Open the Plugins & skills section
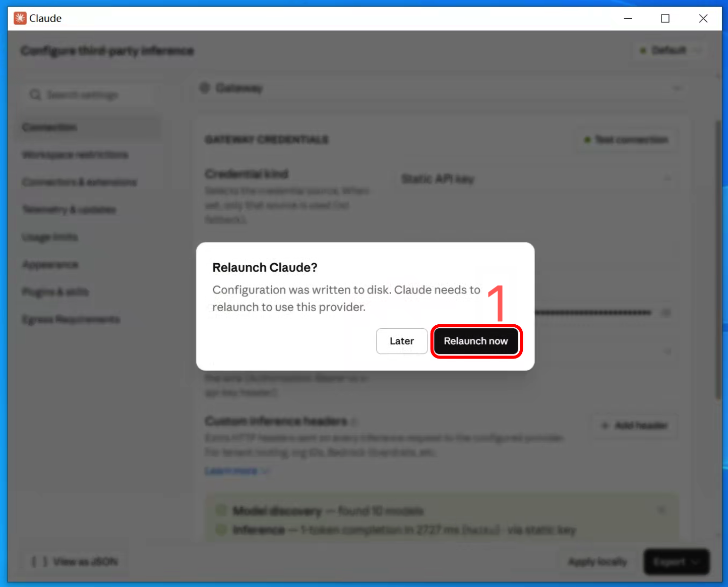The image size is (728, 587). tap(55, 292)
